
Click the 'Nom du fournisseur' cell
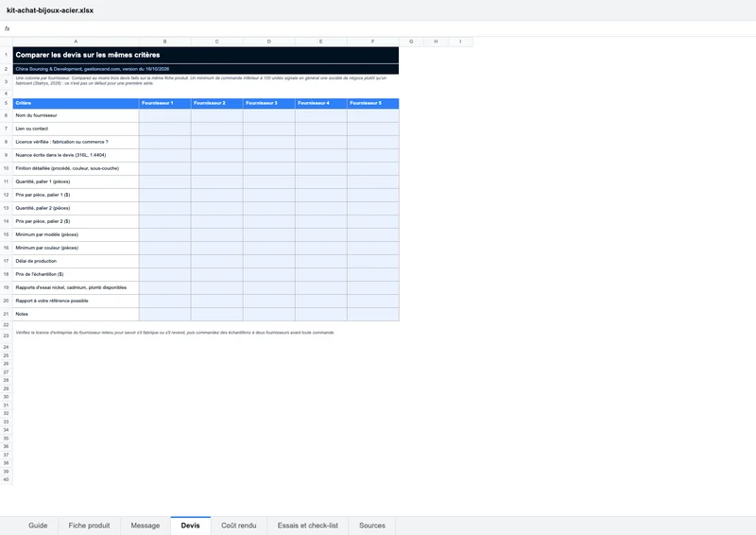76,115
